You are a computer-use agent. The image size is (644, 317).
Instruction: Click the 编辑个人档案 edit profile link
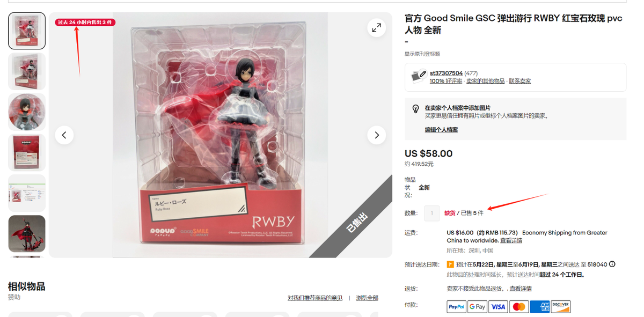[x=441, y=130]
